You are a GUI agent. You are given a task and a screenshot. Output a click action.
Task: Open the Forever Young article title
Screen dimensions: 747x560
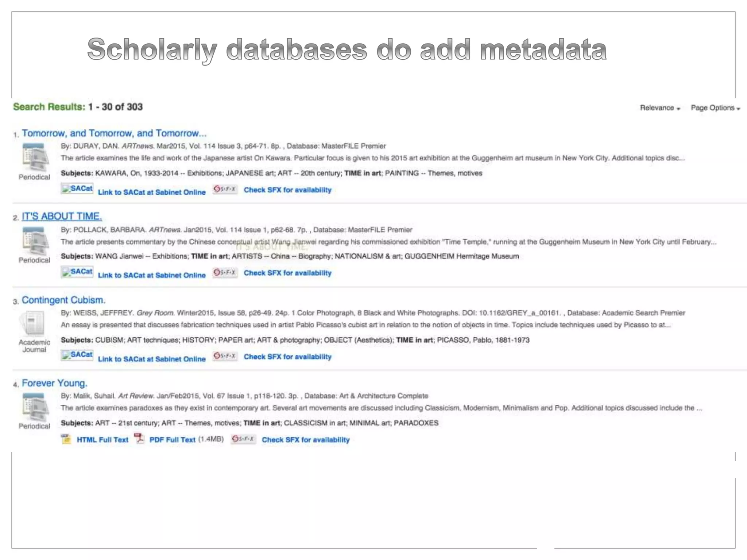pos(54,383)
